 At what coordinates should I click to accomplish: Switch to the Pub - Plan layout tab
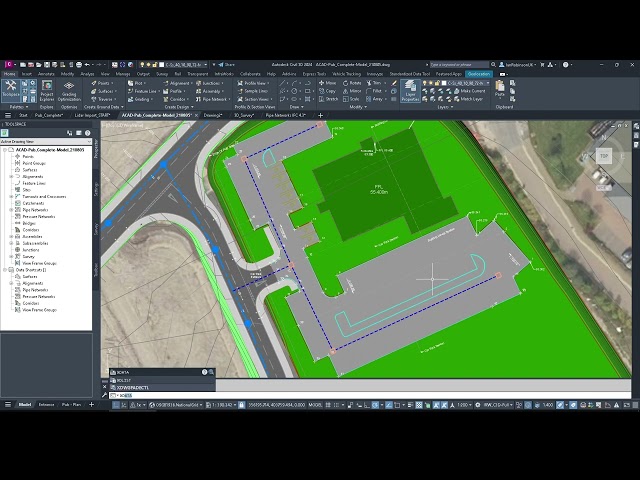click(71, 404)
